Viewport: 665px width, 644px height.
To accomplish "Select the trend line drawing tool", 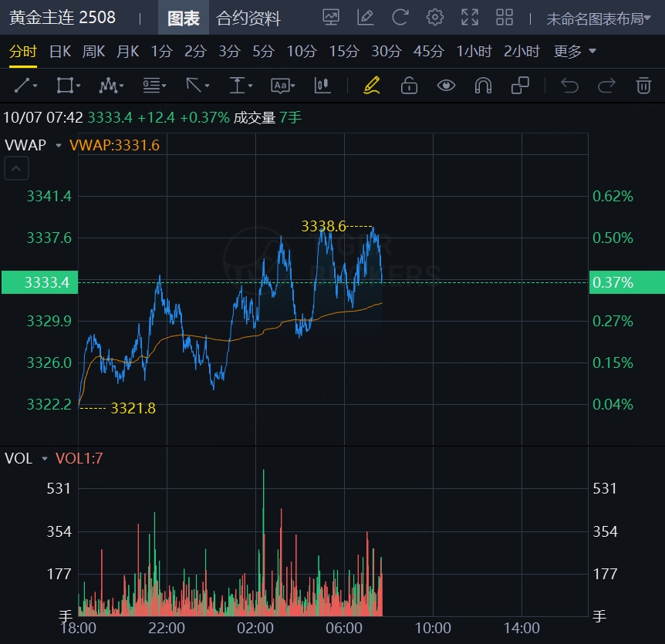I will pos(25,85).
